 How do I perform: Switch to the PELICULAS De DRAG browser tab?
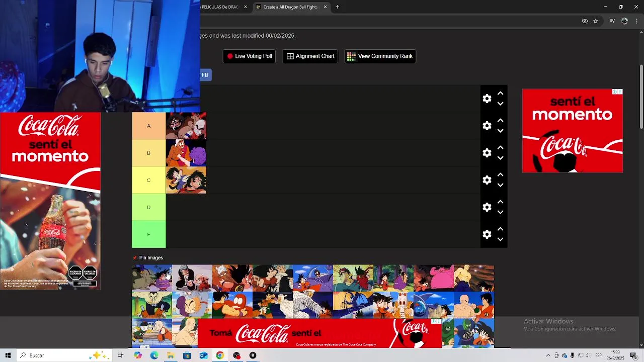(220, 7)
